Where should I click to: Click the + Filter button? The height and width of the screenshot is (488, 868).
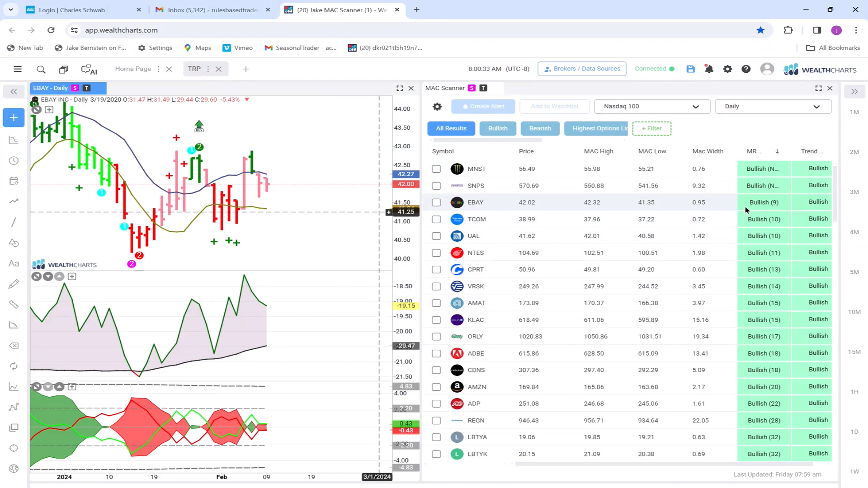point(651,128)
